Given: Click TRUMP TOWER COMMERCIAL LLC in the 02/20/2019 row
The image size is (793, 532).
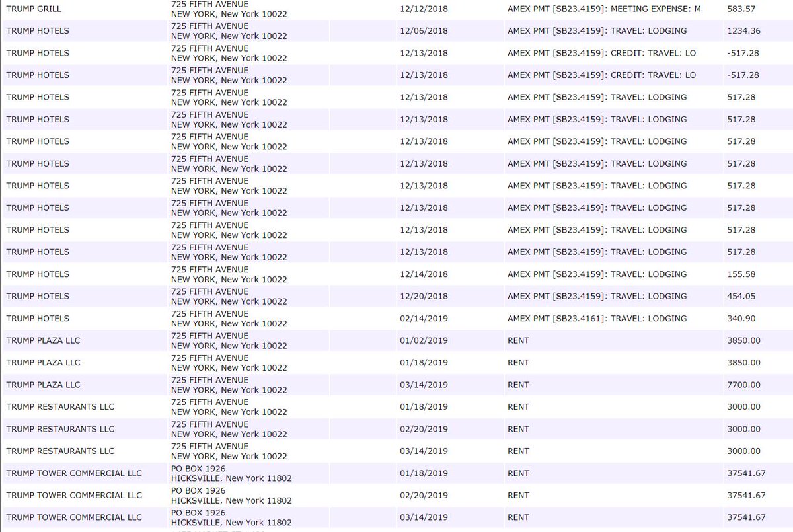Looking at the screenshot, I should point(74,496).
